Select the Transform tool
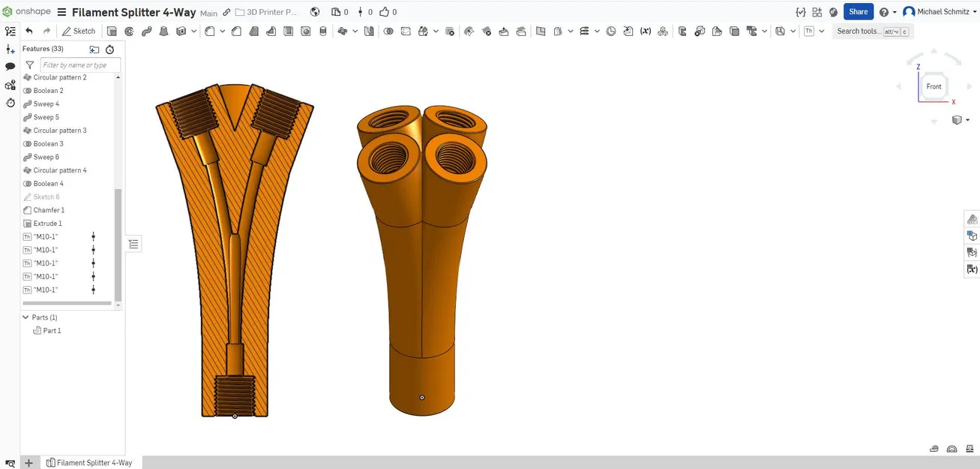This screenshot has width=980, height=469. [x=423, y=31]
